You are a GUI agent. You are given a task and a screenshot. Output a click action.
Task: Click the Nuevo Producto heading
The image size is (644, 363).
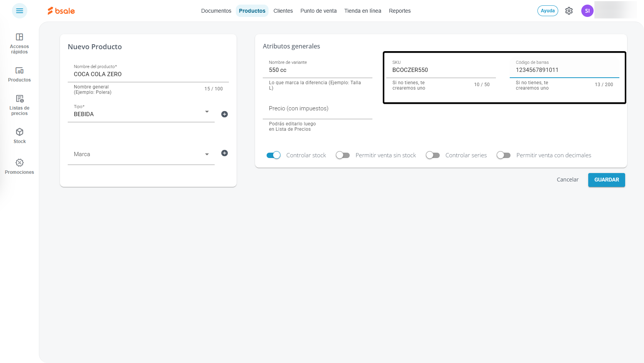95,47
